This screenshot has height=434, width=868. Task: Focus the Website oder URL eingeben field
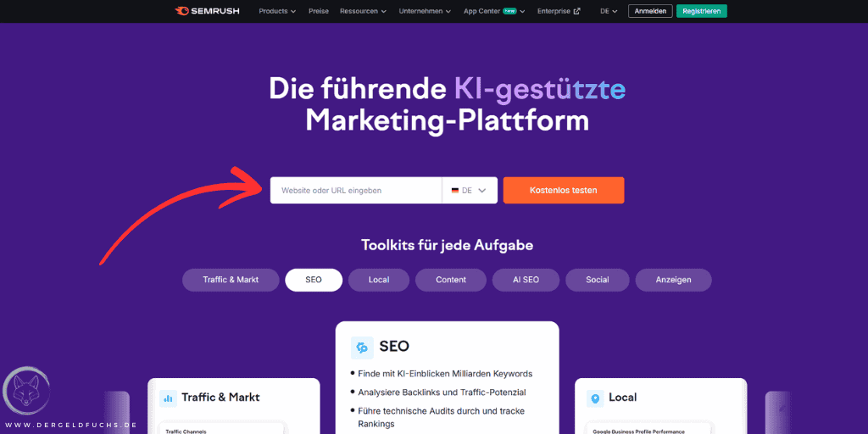(356, 191)
